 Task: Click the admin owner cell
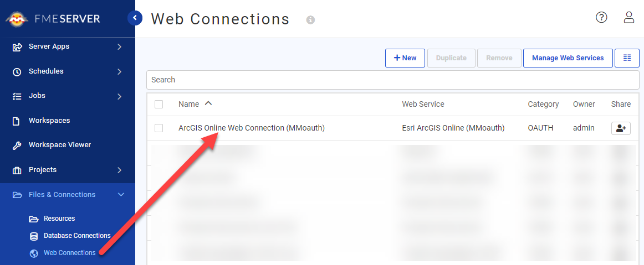pyautogui.click(x=584, y=128)
